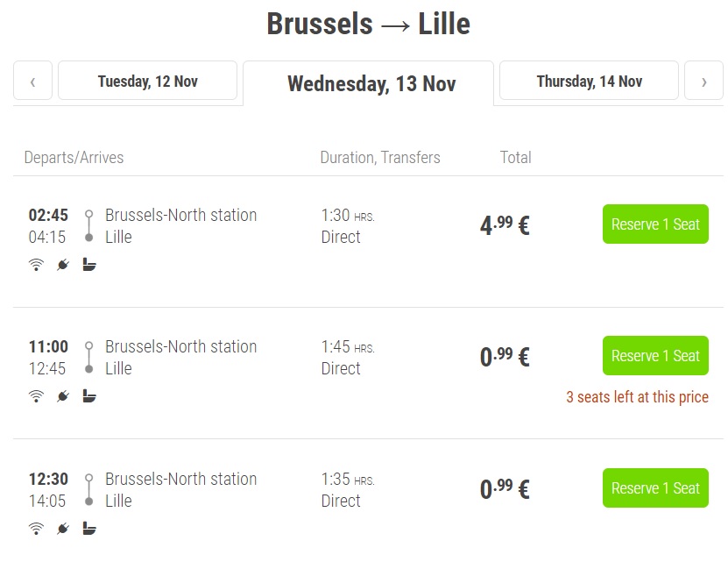This screenshot has height=562, width=728.
Task: Show later dates via the right chevron
Action: [703, 80]
